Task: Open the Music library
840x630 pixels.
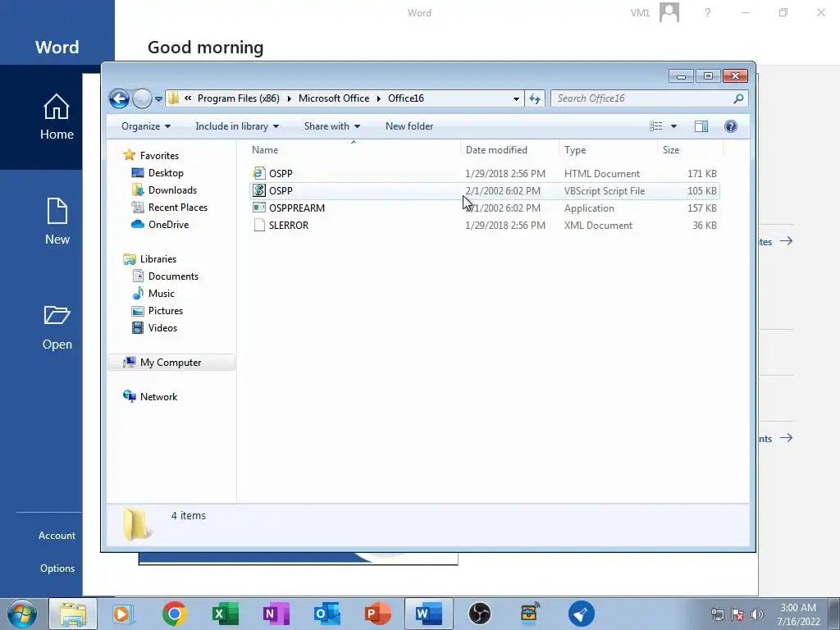Action: 162,293
